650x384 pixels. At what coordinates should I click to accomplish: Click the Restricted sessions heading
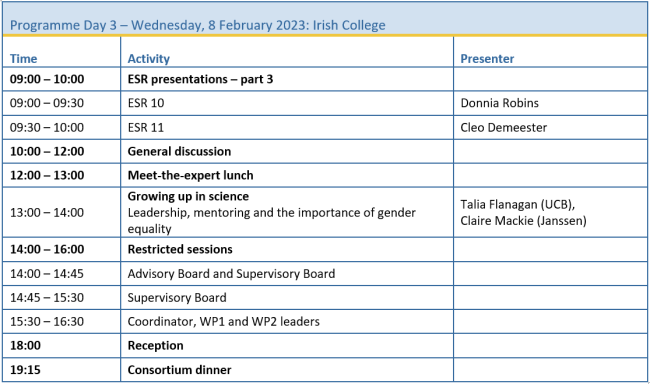coord(180,249)
